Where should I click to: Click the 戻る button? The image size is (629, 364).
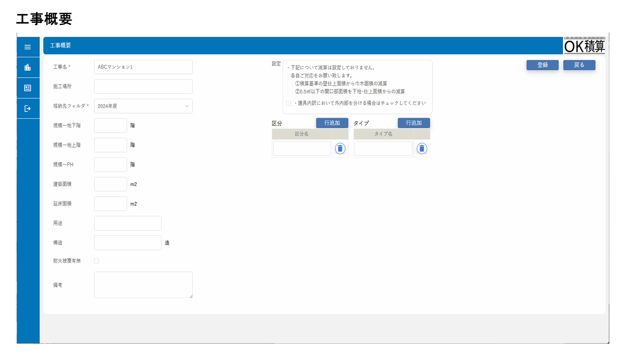point(579,65)
